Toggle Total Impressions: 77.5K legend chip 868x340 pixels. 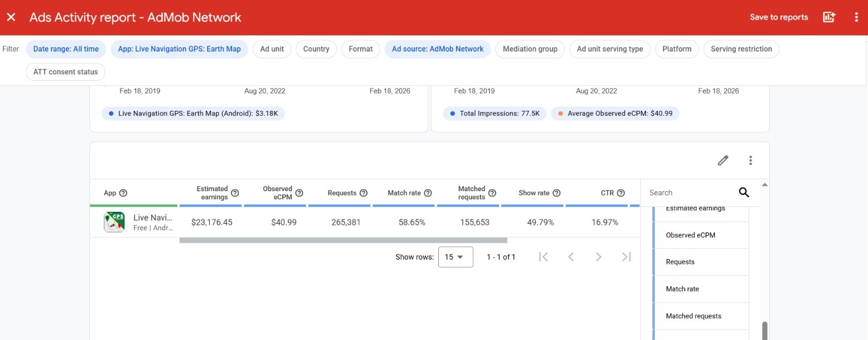(494, 114)
